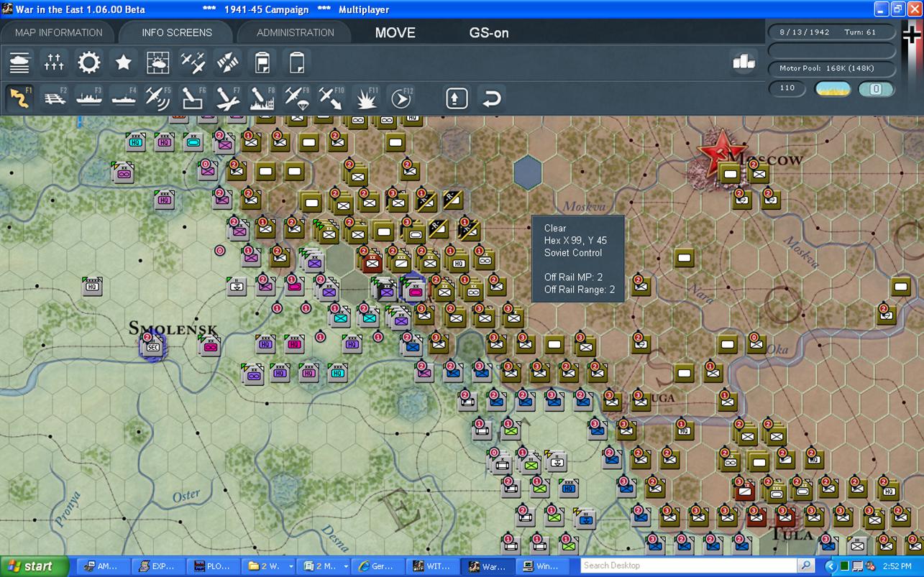
Task: Click the clear weather sky indicator
Action: [833, 89]
